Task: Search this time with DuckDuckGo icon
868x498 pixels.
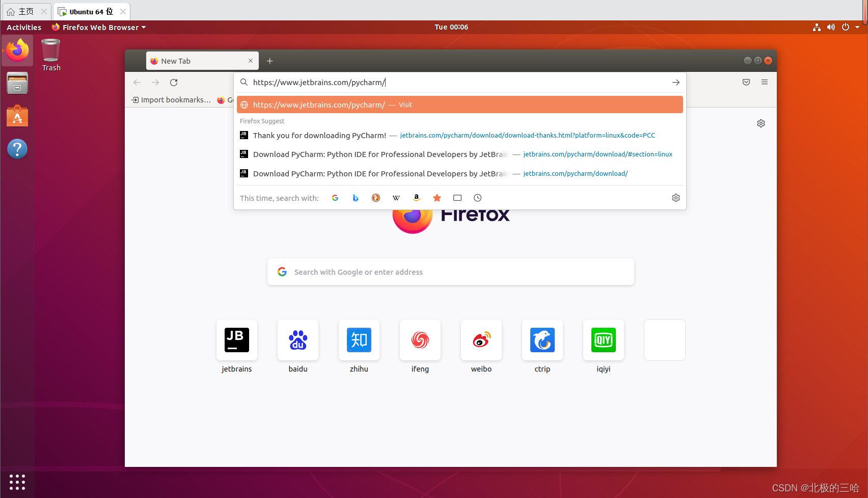Action: coord(376,198)
